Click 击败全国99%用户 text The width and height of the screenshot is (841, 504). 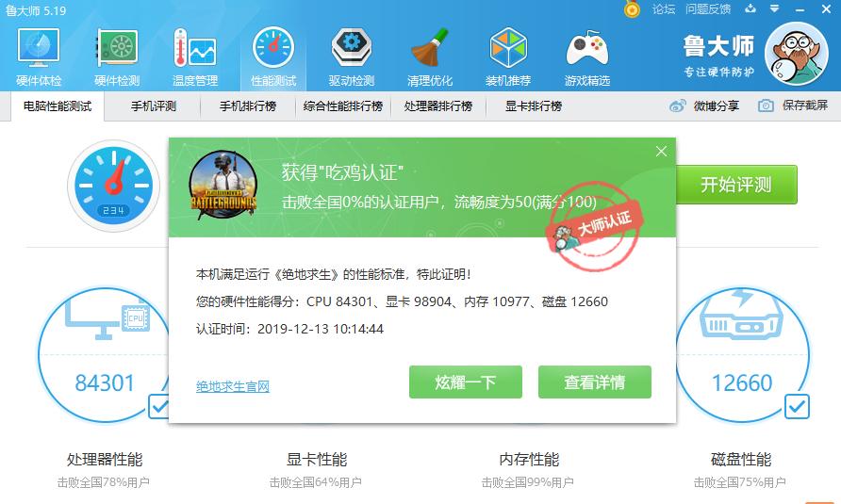point(528,482)
